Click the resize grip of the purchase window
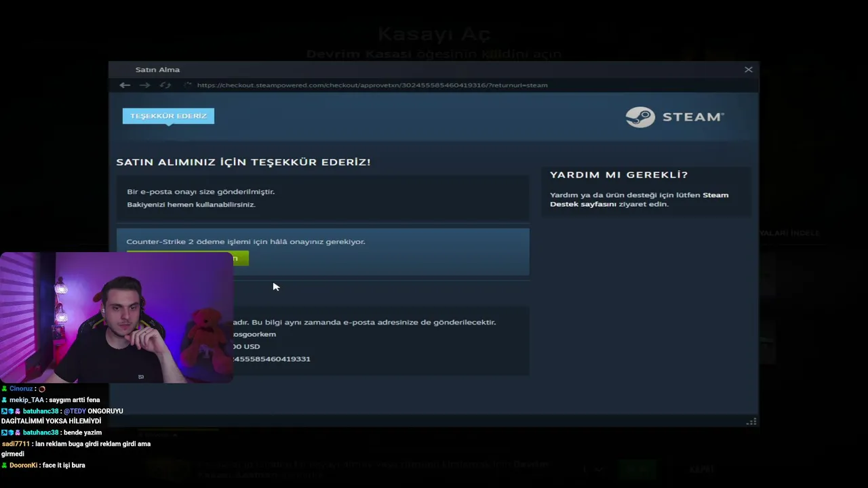868x488 pixels. click(751, 422)
